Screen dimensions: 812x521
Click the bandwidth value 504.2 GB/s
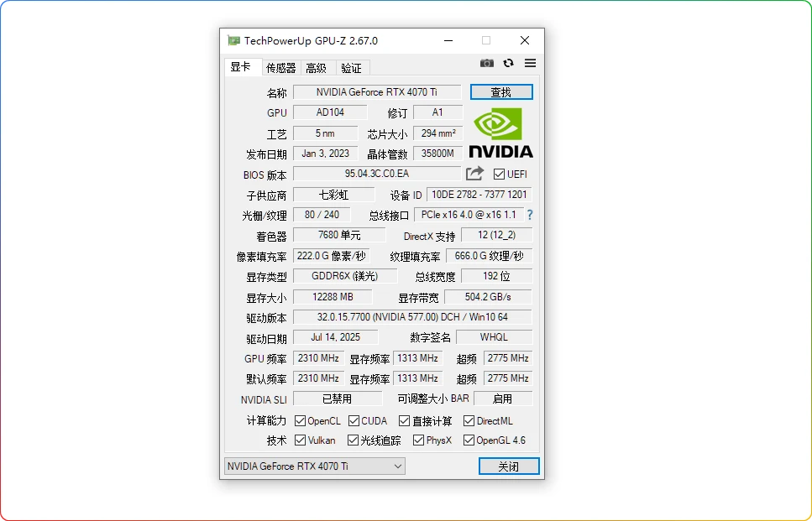point(488,296)
